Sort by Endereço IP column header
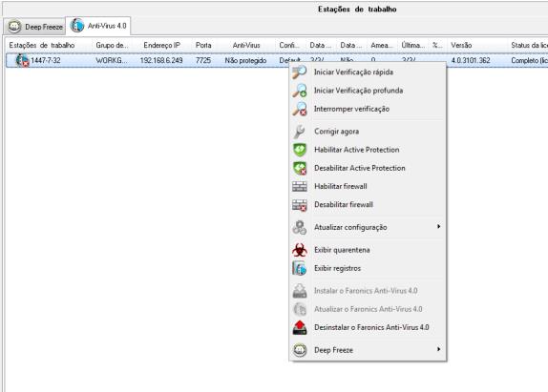 [161, 46]
